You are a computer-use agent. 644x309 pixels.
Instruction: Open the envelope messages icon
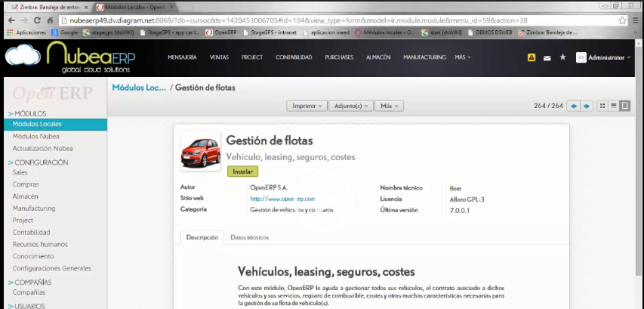(x=547, y=58)
